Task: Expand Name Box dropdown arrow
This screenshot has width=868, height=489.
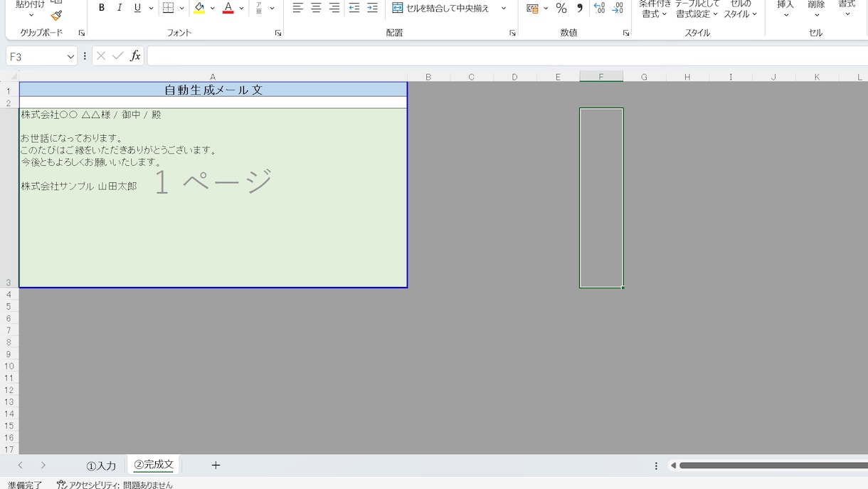Action: [x=70, y=56]
